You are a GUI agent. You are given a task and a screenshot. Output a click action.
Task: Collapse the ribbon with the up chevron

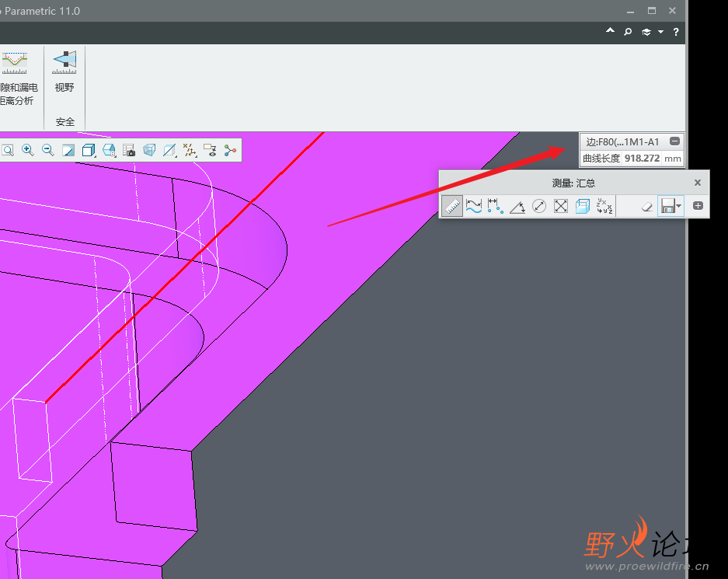610,31
